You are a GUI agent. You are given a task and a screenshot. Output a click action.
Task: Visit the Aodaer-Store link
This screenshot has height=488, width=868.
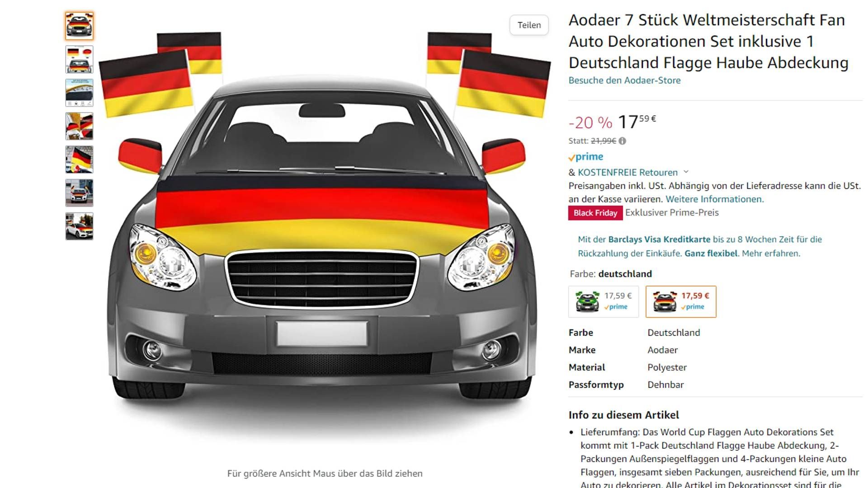(x=624, y=80)
